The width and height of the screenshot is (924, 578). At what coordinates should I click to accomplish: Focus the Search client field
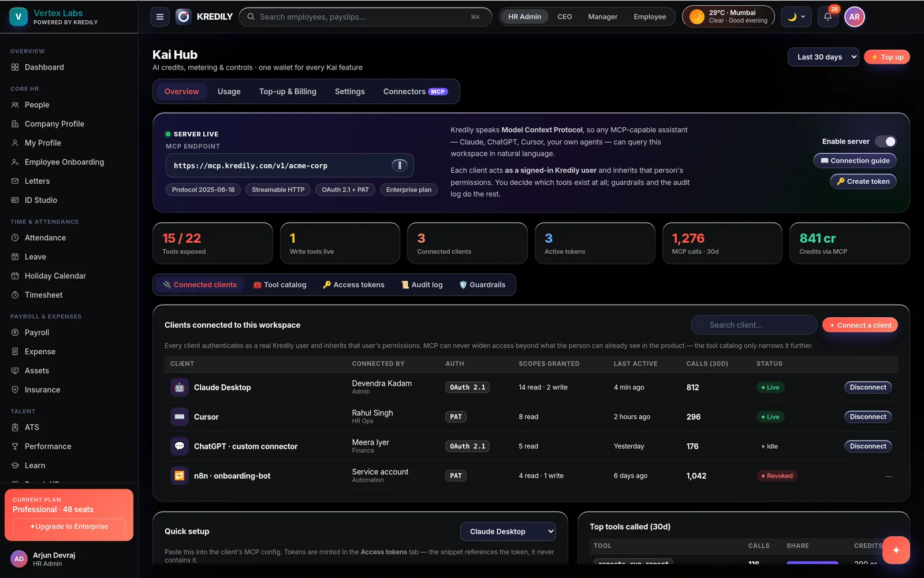coord(754,325)
